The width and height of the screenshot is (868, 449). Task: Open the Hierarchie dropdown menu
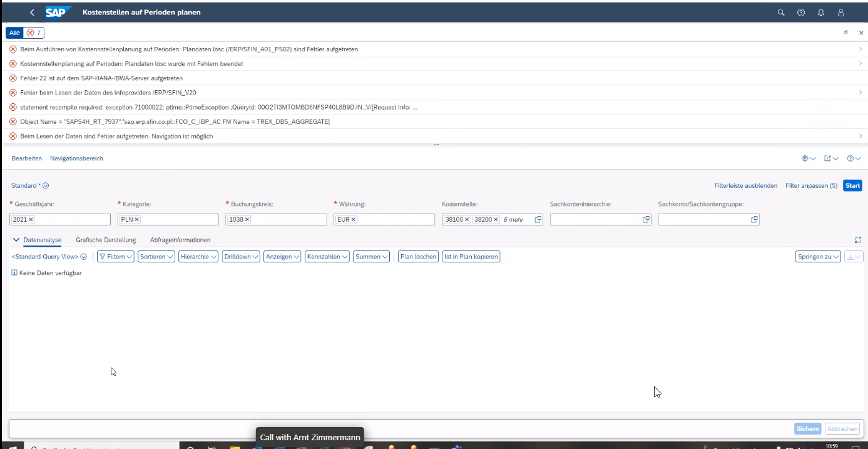point(198,257)
